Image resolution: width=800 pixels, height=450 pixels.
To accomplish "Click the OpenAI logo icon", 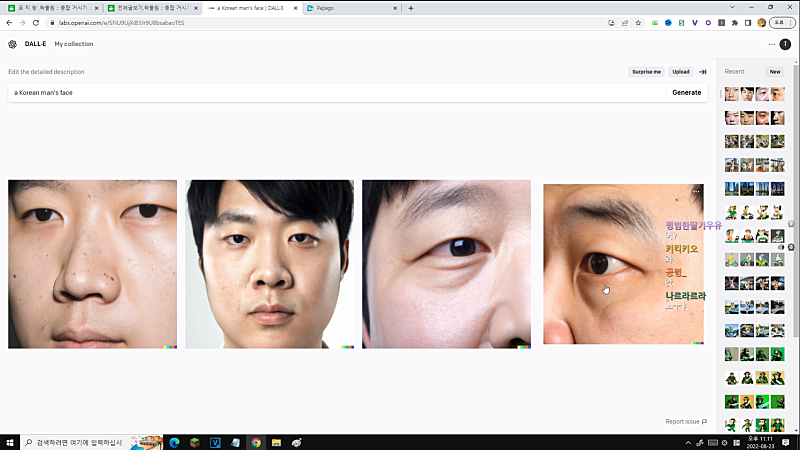I will pyautogui.click(x=12, y=44).
